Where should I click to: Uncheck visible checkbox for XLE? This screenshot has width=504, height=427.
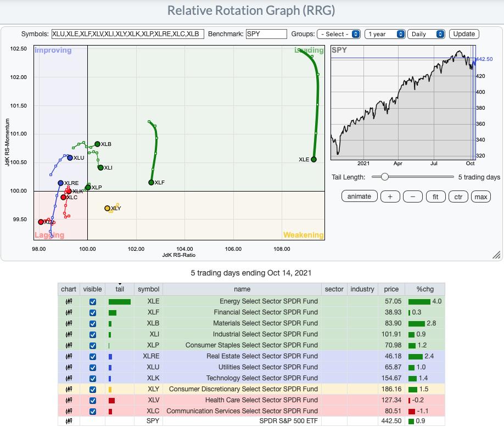(93, 302)
